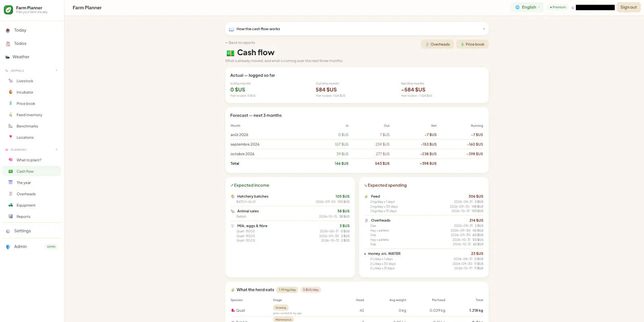This screenshot has height=322, width=644.
Task: Click the octobre 2026 forecast row
Action: (x=357, y=154)
